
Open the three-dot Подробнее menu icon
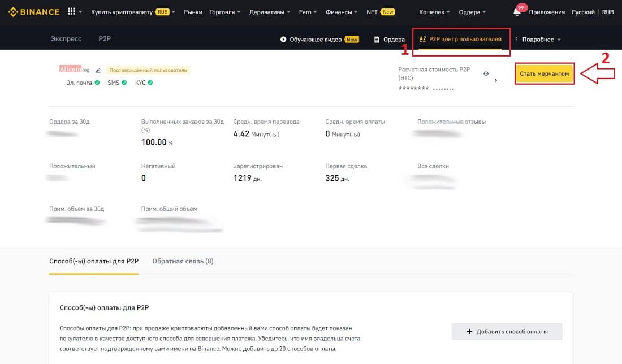[x=516, y=39]
